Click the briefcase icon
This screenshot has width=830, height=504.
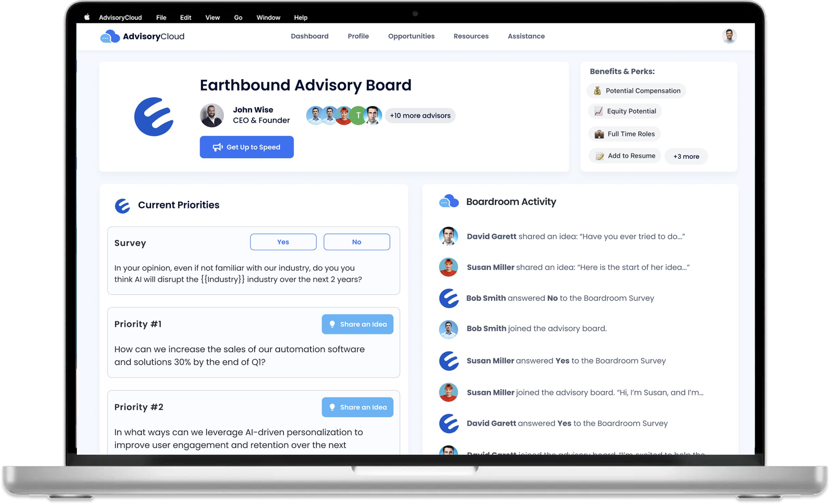599,134
